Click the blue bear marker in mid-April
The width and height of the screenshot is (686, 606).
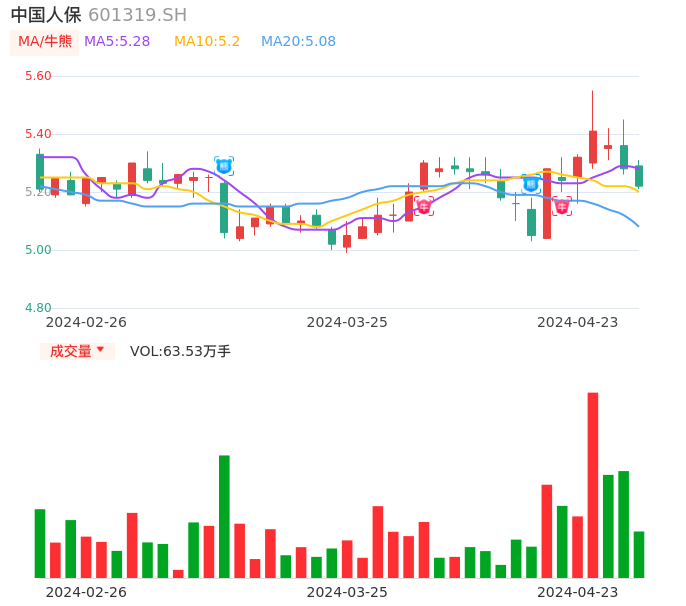pyautogui.click(x=531, y=183)
